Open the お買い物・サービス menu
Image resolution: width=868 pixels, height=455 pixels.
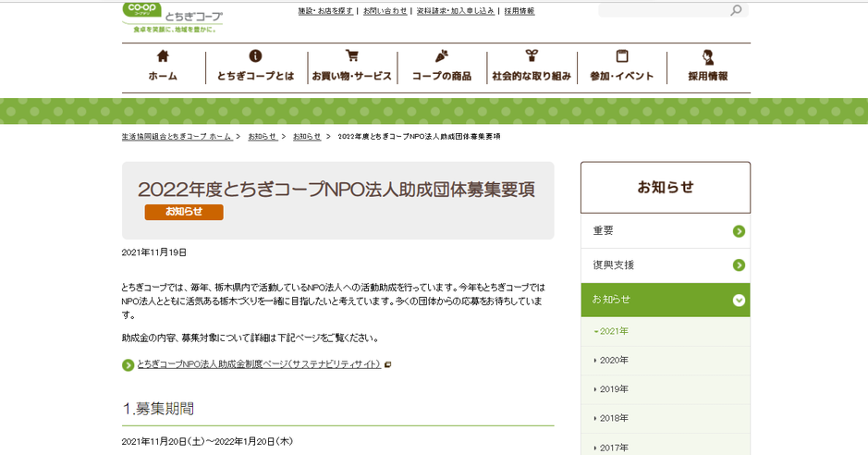[x=351, y=76]
